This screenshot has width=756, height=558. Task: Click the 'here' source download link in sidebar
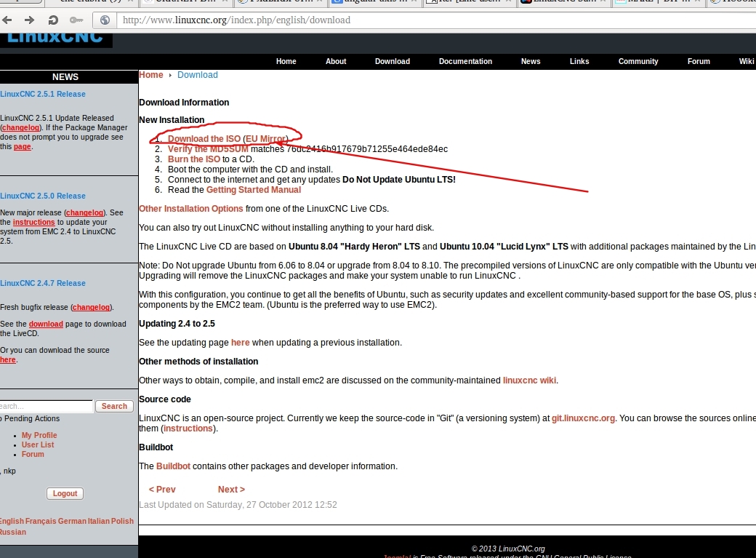click(8, 359)
